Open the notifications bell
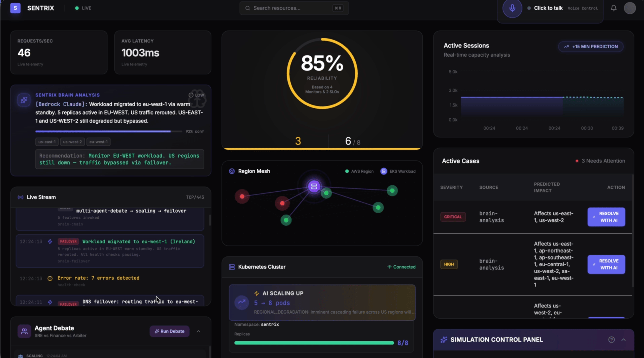This screenshot has width=644, height=358. coord(614,8)
